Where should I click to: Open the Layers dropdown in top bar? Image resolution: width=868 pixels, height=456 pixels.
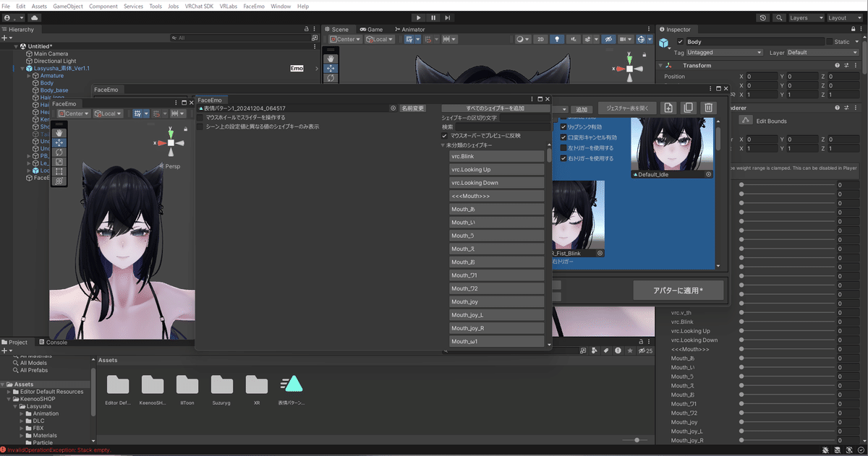[x=807, y=17]
